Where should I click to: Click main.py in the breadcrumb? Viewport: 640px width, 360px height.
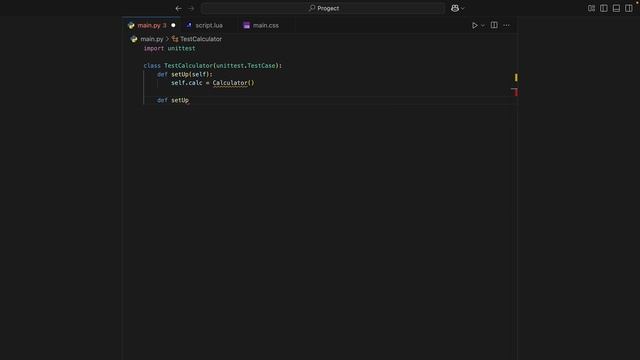152,39
